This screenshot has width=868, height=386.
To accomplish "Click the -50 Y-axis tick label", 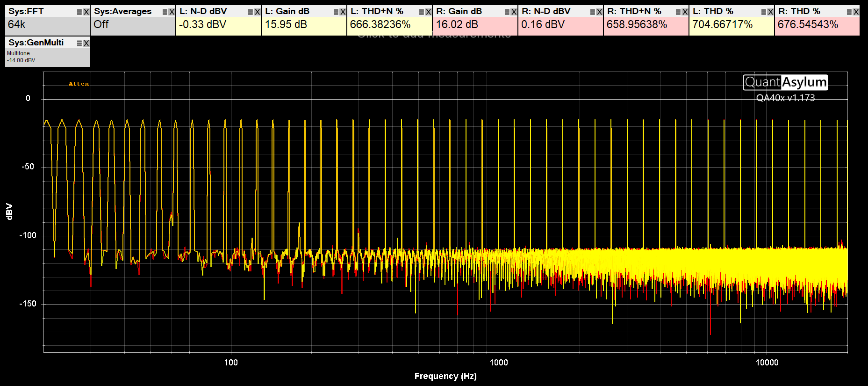I will [x=28, y=167].
